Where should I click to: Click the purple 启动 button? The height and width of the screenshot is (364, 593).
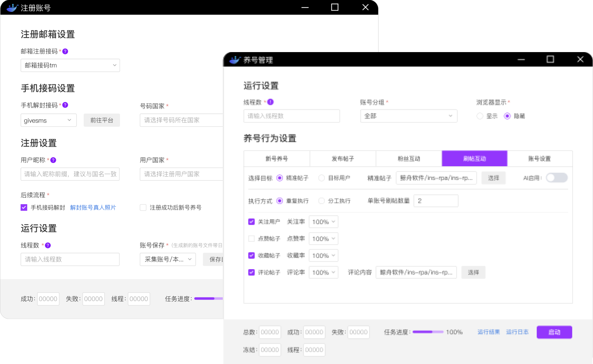[x=554, y=332]
